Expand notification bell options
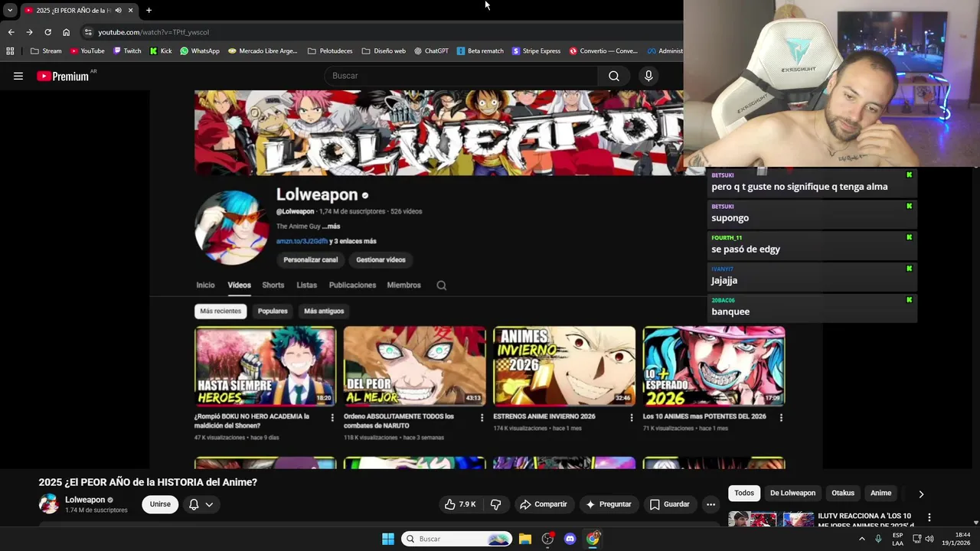 [x=209, y=504]
